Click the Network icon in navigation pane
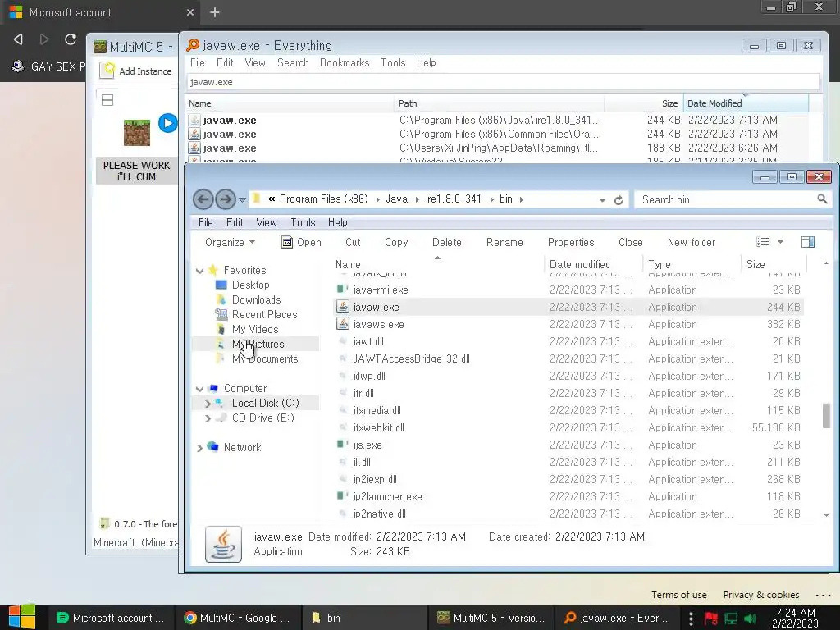This screenshot has width=840, height=630. click(x=213, y=447)
